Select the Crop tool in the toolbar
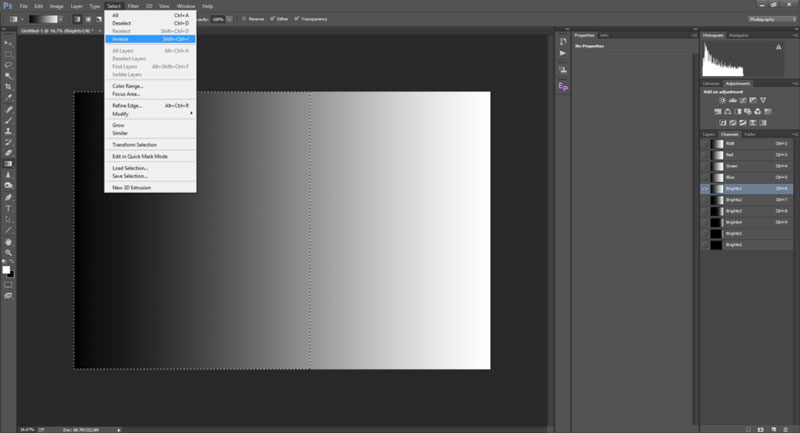Screen dimensions: 800x433 pos(8,86)
